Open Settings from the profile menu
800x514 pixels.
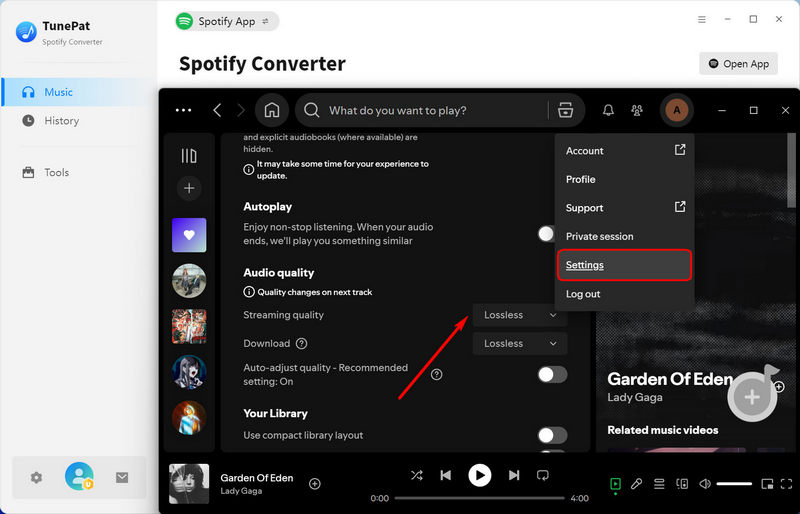coord(625,265)
